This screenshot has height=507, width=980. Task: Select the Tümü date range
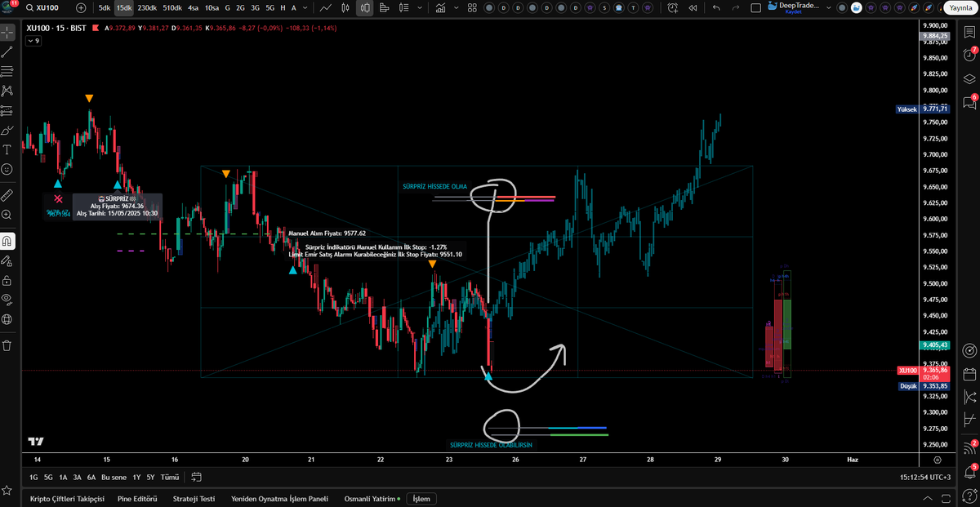169,477
